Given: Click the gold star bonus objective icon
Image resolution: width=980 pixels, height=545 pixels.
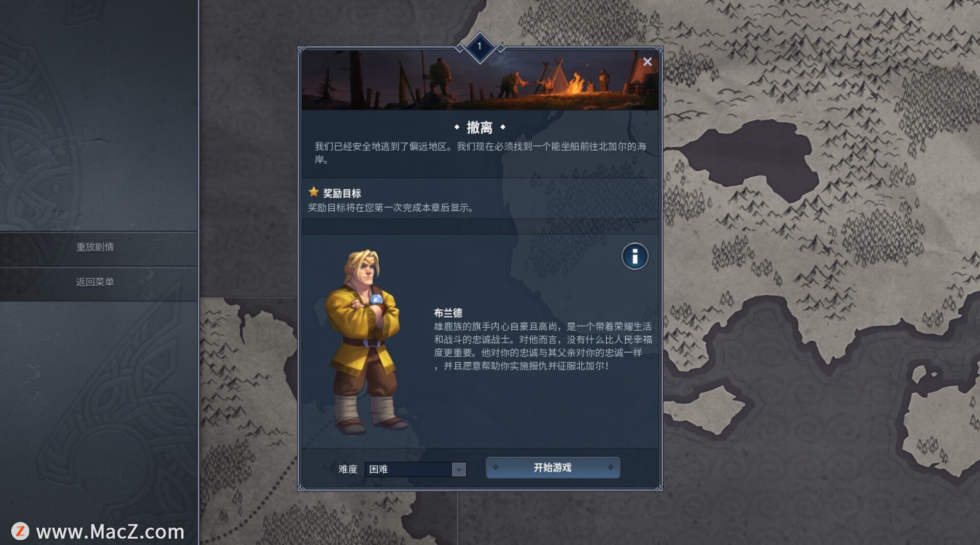Looking at the screenshot, I should click(313, 192).
